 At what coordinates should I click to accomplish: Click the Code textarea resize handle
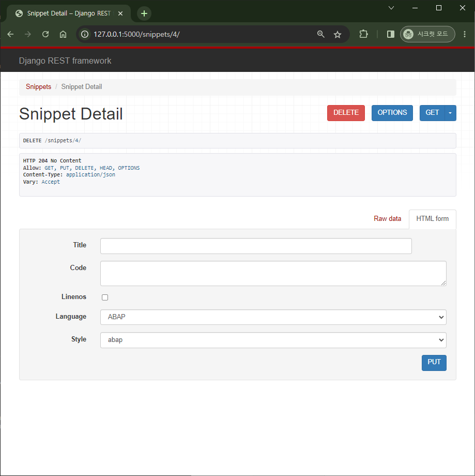tap(443, 283)
